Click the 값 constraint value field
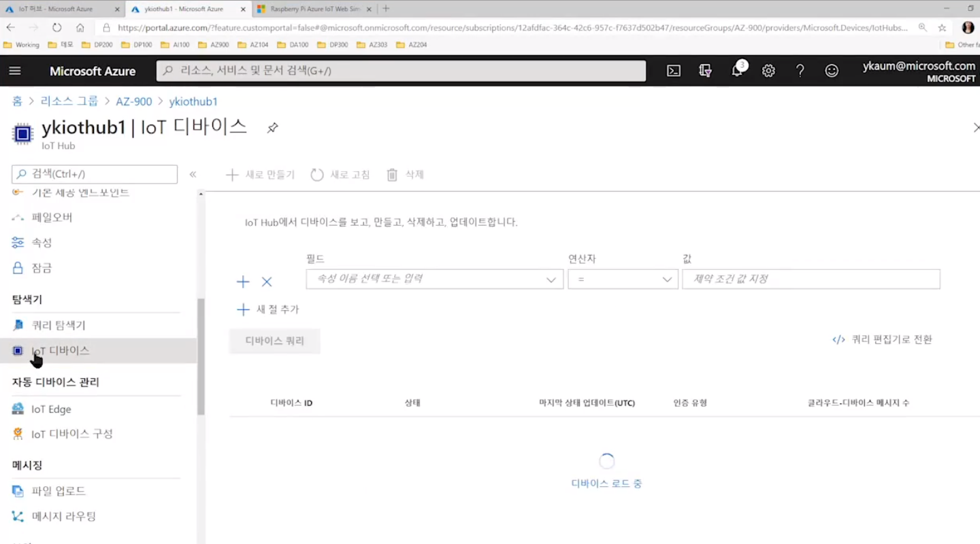This screenshot has height=544, width=980. [811, 279]
